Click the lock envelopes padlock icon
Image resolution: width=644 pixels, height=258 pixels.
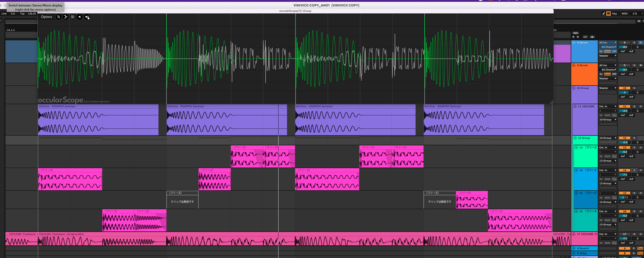[592, 37]
